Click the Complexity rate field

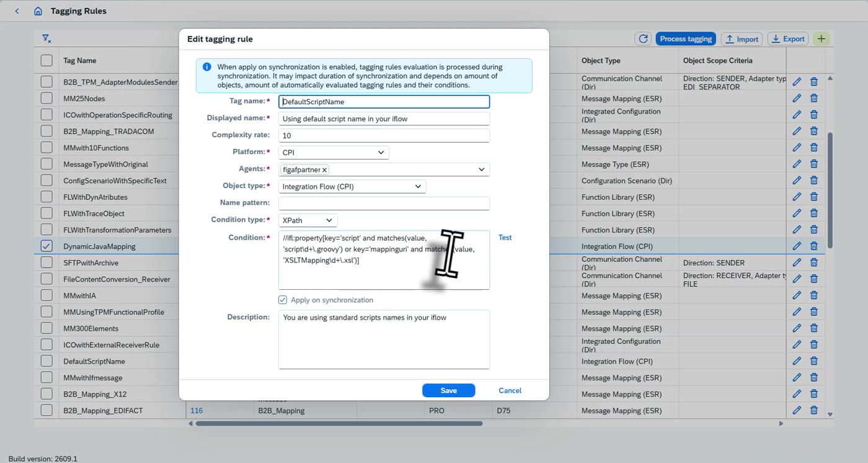pyautogui.click(x=384, y=135)
